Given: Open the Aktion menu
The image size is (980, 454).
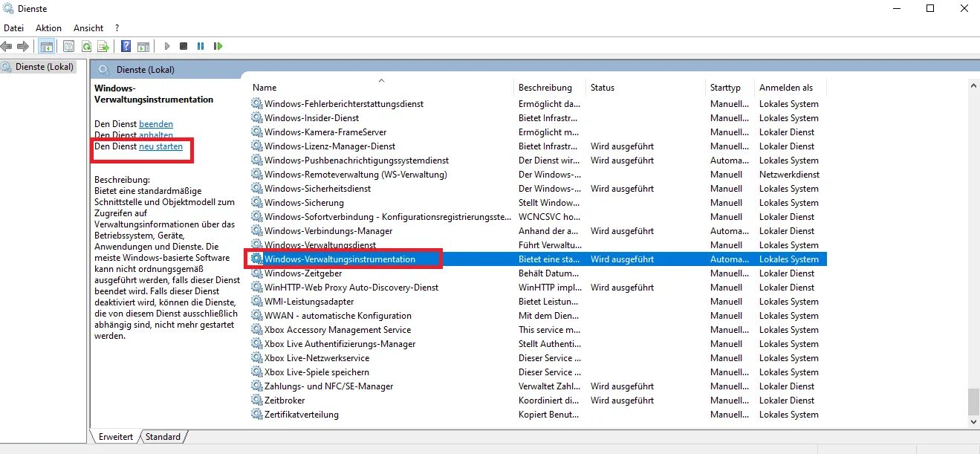Looking at the screenshot, I should (48, 27).
